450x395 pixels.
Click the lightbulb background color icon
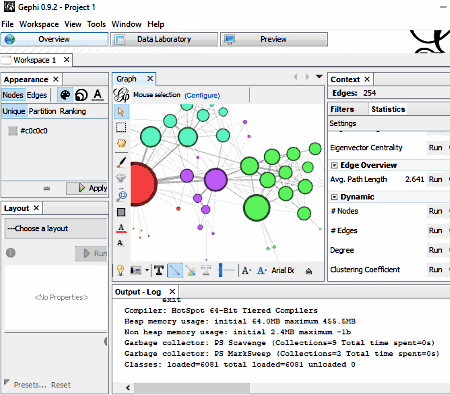121,270
